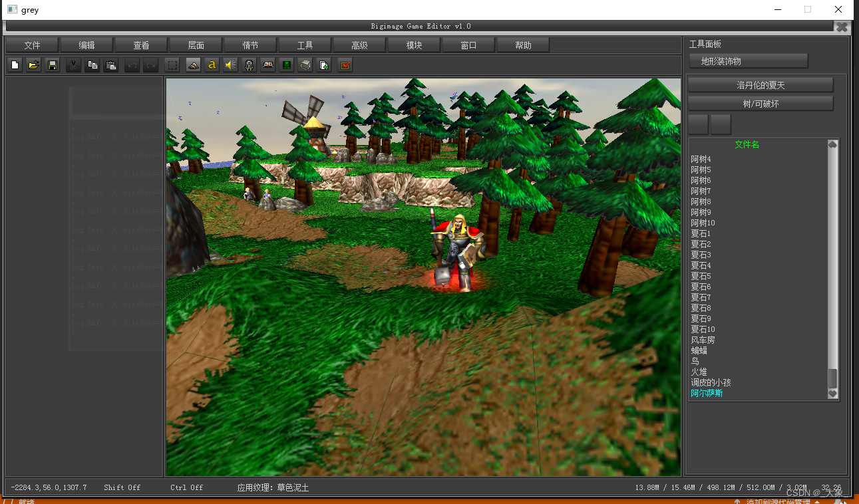Image resolution: width=859 pixels, height=504 pixels.
Task: Select 鸟 in the file list
Action: tap(695, 361)
